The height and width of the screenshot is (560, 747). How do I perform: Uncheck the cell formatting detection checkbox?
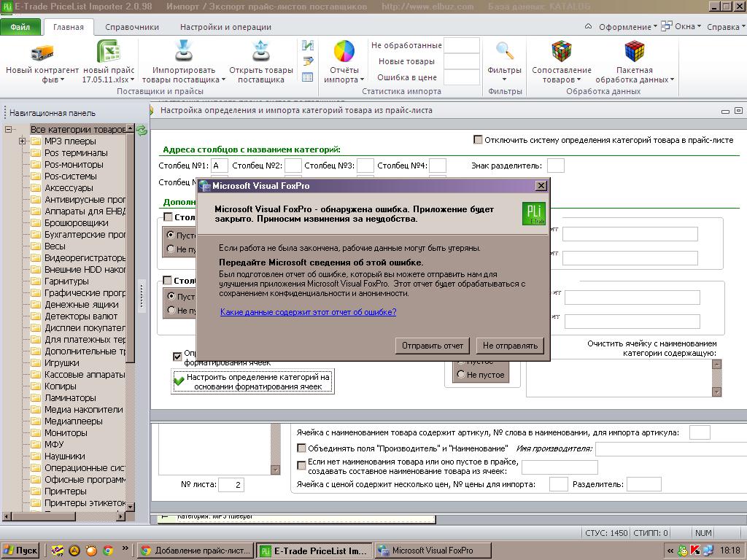click(177, 356)
